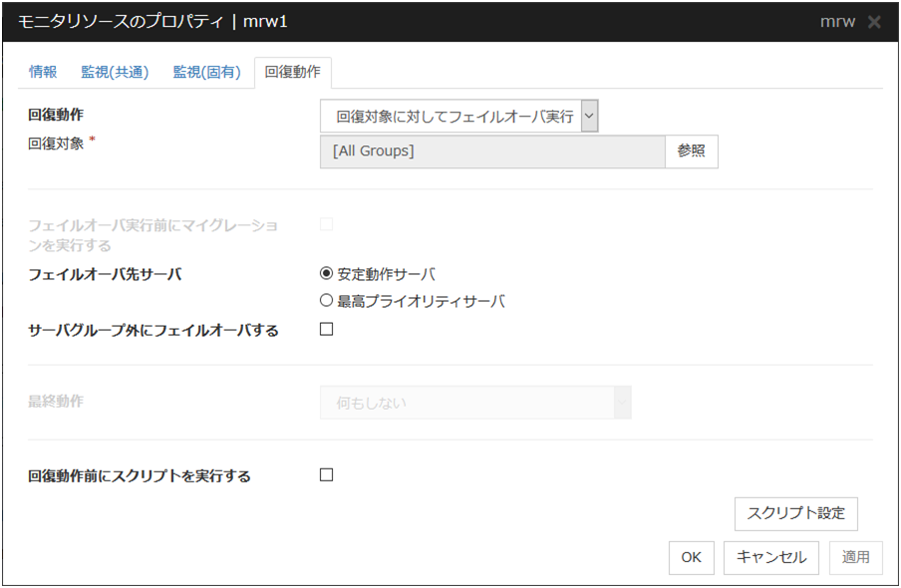
Task: Close the dialog with the X icon
Action: pos(873,22)
